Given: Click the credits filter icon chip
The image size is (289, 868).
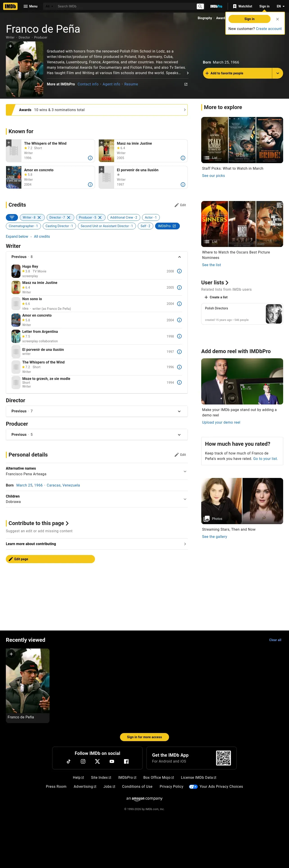Looking at the screenshot, I should tap(12, 217).
